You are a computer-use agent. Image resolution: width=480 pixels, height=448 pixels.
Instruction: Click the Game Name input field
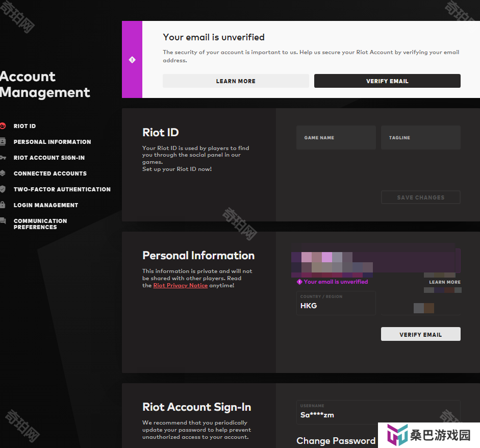(336, 138)
